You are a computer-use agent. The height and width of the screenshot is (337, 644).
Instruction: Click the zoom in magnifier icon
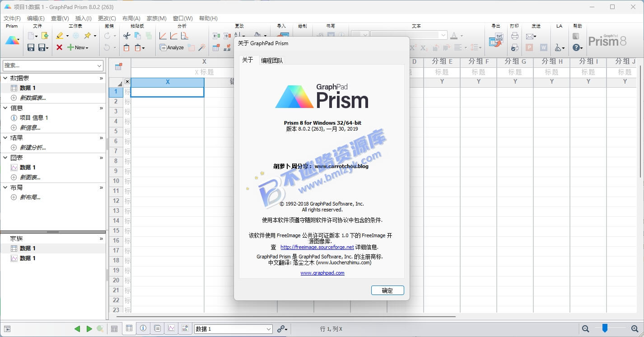pos(635,329)
